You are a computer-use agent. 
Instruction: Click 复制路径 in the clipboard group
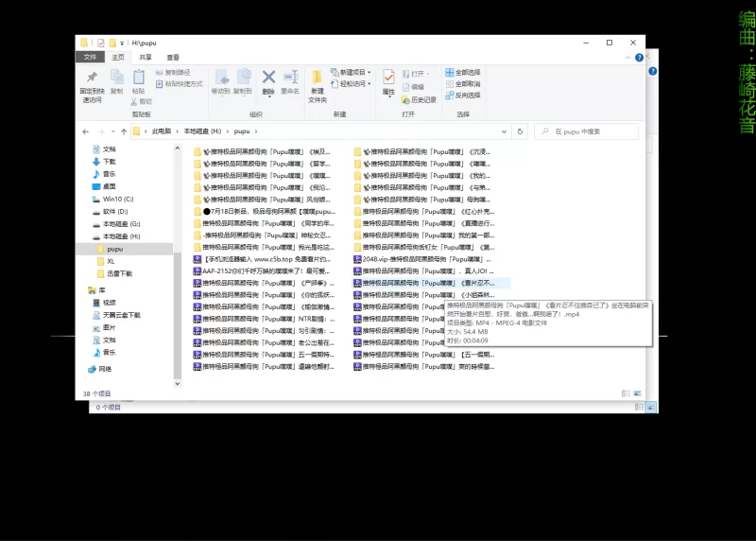tap(173, 73)
